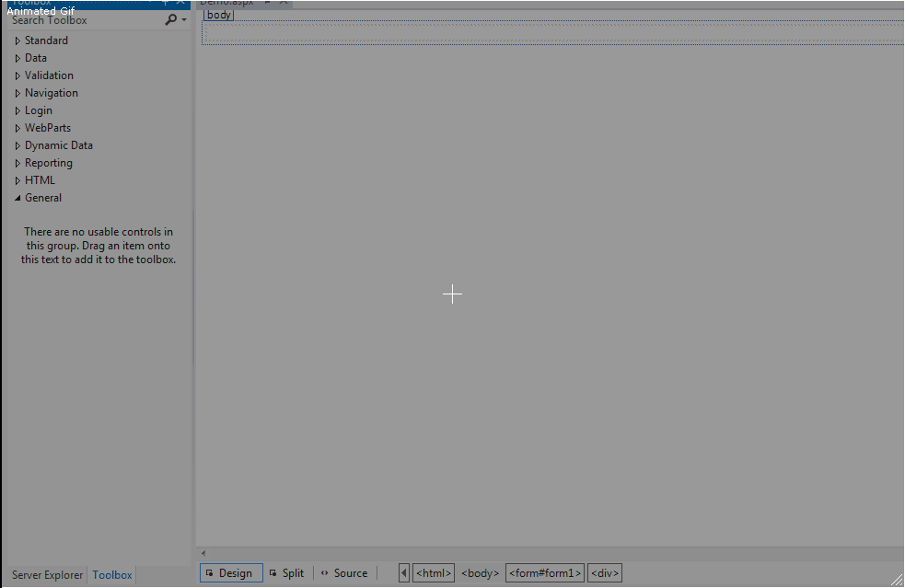
Task: Click the horizontal scrollbar left arrow
Action: coord(203,553)
